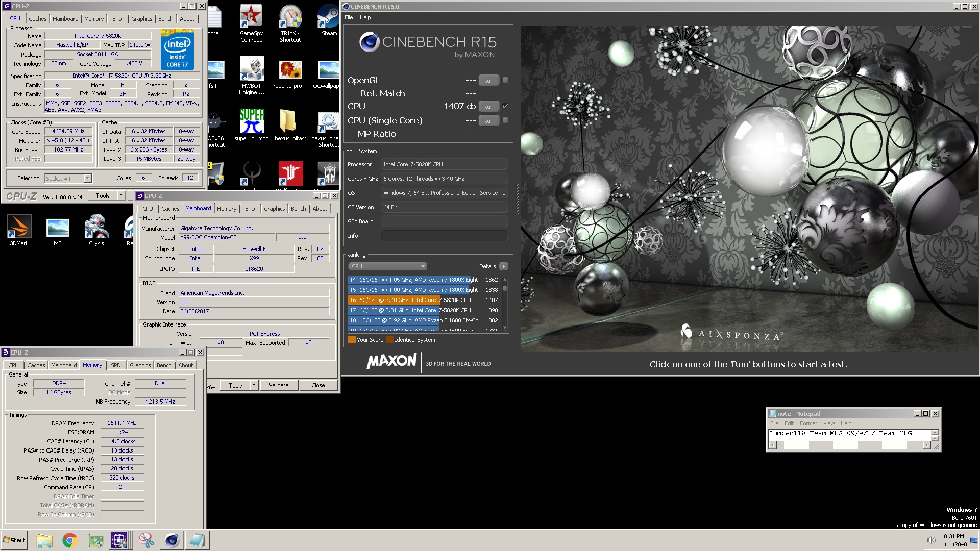
Task: Select the Crysis desktop shortcut
Action: tap(96, 230)
